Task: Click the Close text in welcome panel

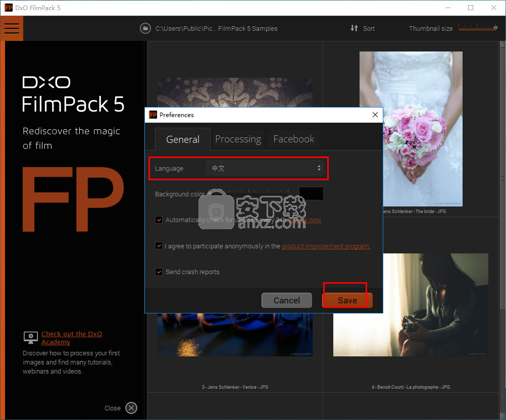Action: (112, 408)
